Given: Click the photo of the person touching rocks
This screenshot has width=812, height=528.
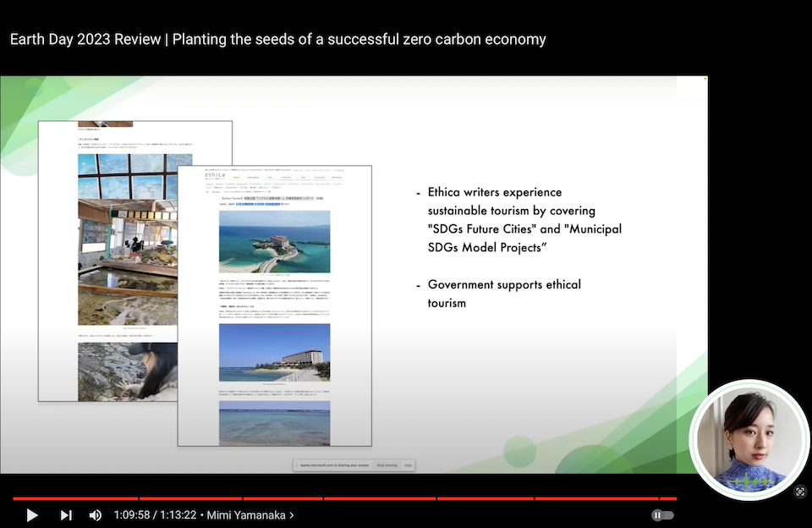Looking at the screenshot, I should tap(128, 371).
